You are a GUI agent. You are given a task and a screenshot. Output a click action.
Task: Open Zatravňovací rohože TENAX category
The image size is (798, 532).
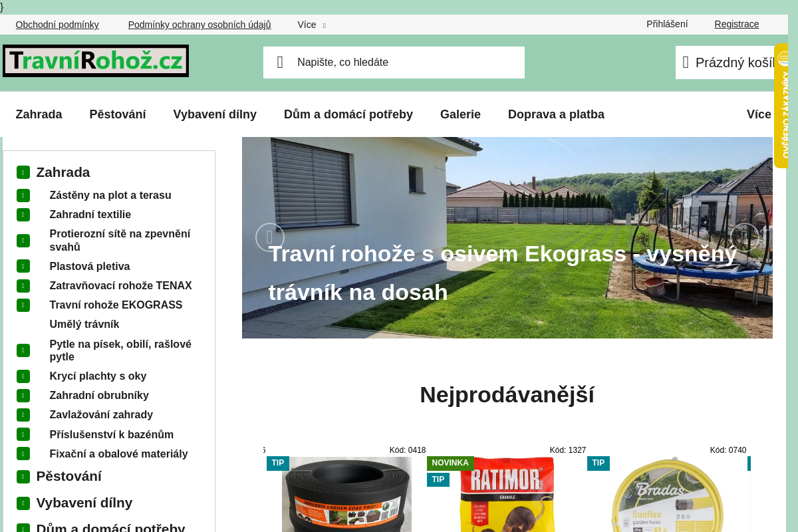[x=121, y=286]
